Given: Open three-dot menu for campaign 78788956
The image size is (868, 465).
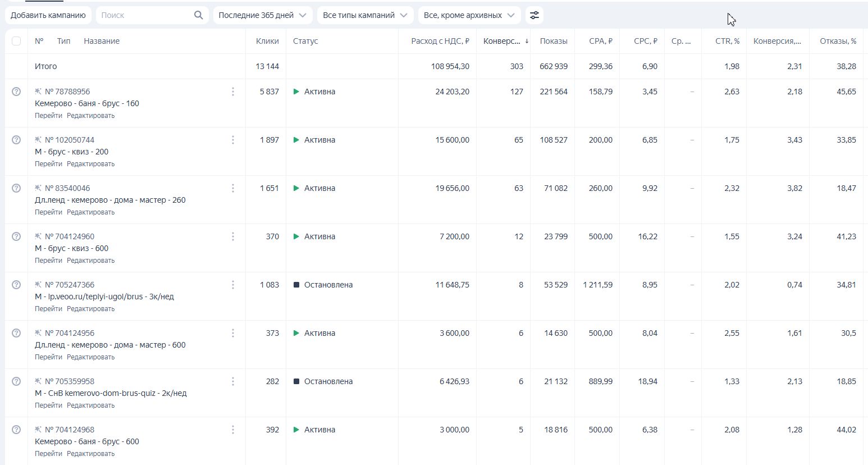Looking at the screenshot, I should 233,92.
